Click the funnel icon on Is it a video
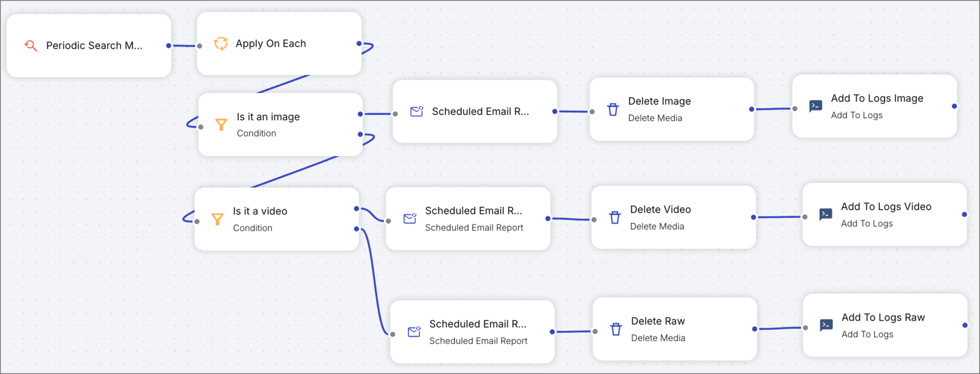The height and width of the screenshot is (374, 980). coord(217,219)
